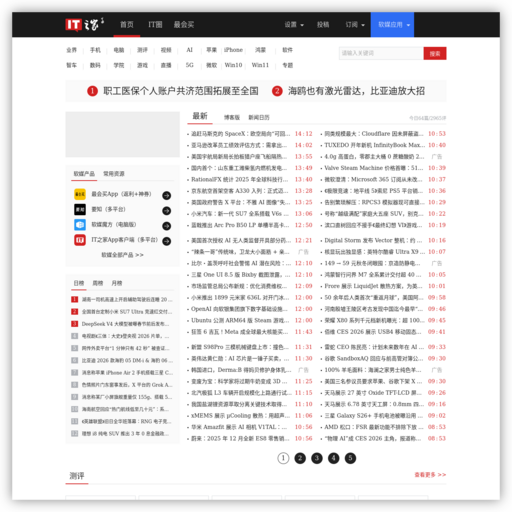
Task: Open the iPhone category link
Action: [233, 50]
